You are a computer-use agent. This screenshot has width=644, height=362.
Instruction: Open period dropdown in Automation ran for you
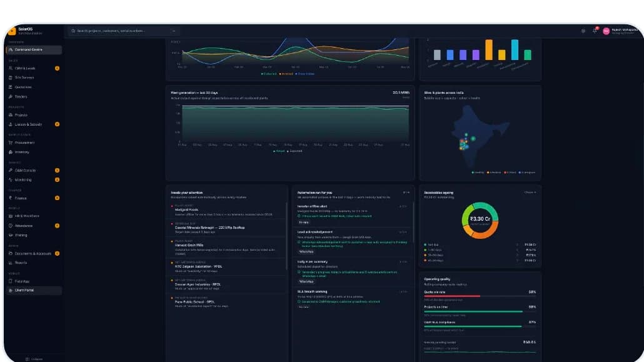406,193
